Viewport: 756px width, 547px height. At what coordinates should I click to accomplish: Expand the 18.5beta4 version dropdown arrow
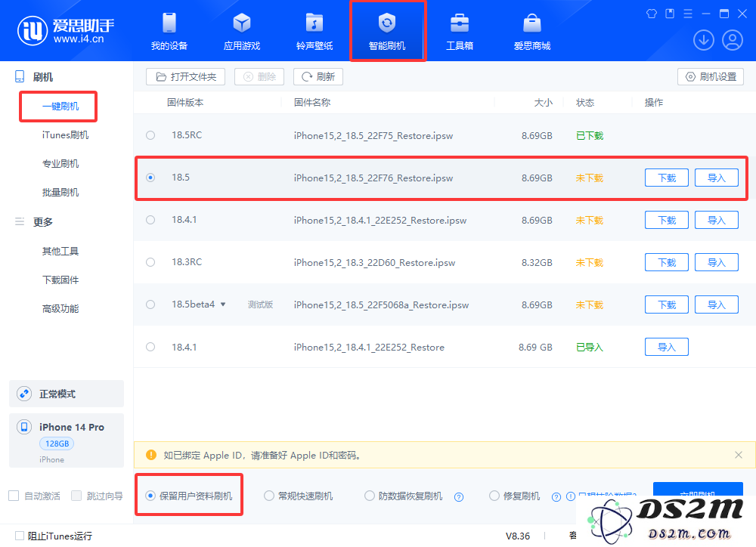click(223, 304)
